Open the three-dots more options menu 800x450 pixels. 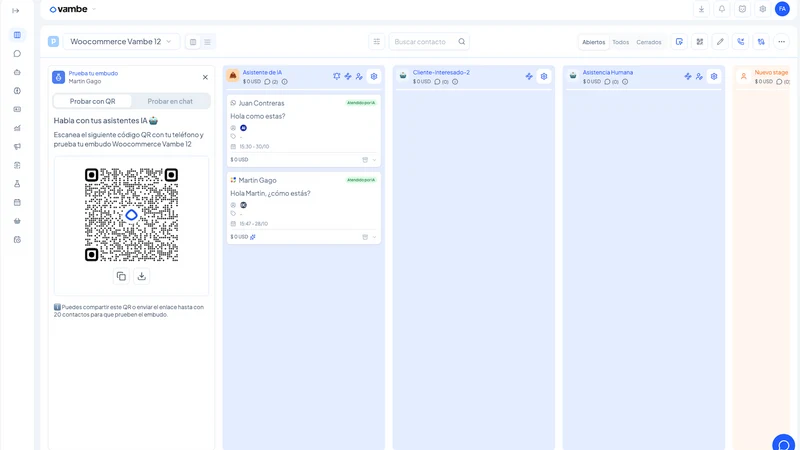[x=782, y=42]
